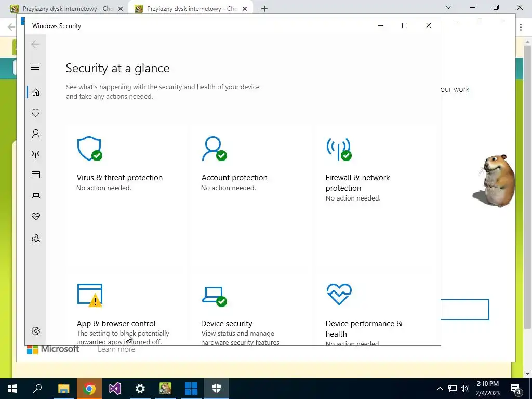The image size is (532, 399).
Task: Close the second Chrome tab
Action: (x=245, y=9)
